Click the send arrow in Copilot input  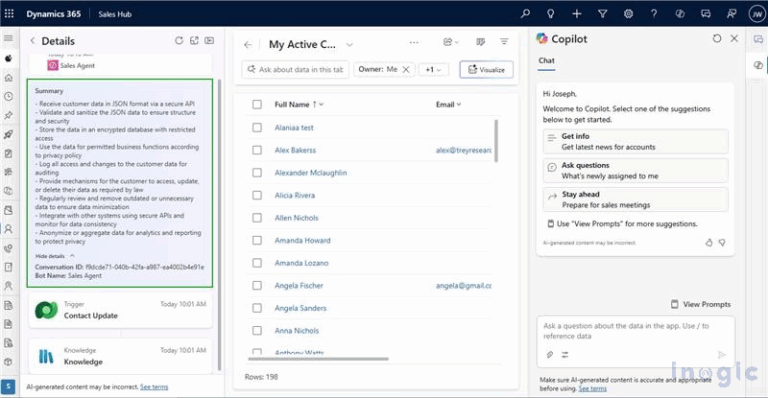click(721, 354)
